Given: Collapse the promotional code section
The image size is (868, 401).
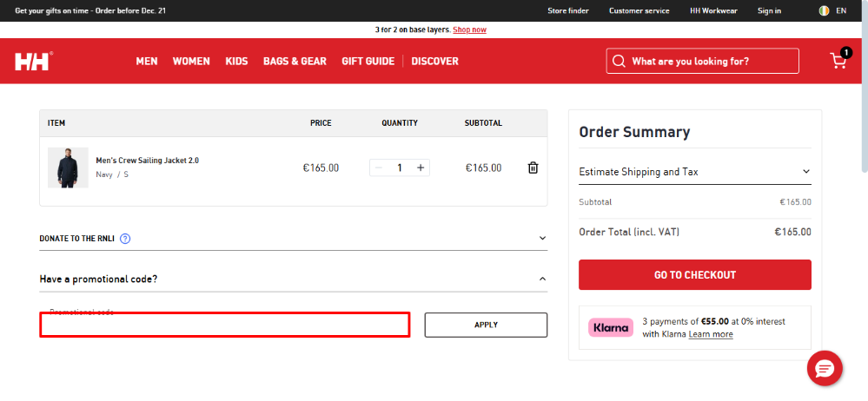Looking at the screenshot, I should [x=294, y=279].
